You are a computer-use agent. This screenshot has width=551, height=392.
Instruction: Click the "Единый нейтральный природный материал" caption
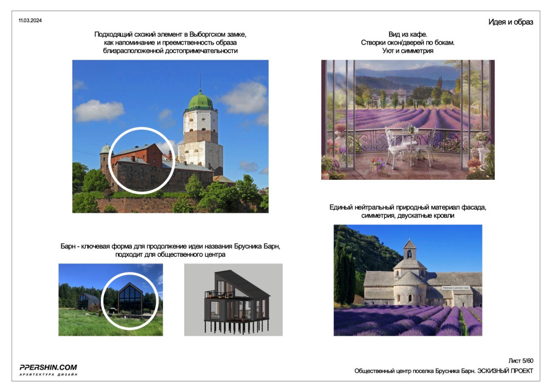coord(407,208)
